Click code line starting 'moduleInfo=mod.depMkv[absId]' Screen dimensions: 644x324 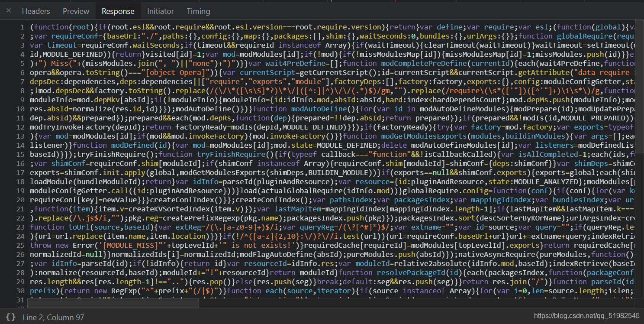pos(333,100)
